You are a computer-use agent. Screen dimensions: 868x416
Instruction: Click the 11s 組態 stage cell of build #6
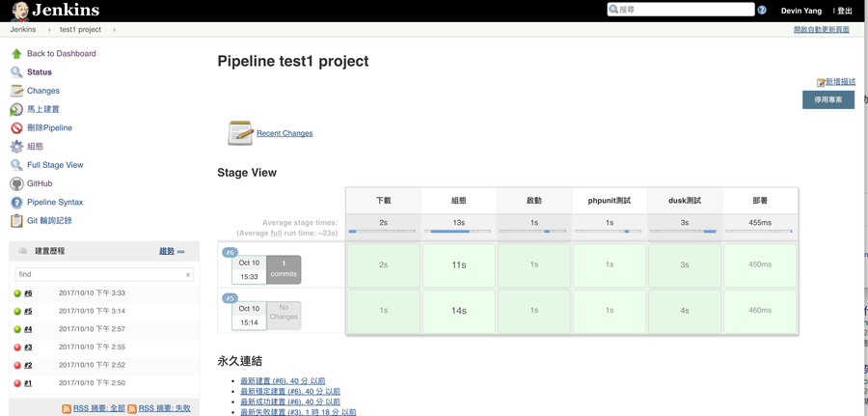(459, 265)
